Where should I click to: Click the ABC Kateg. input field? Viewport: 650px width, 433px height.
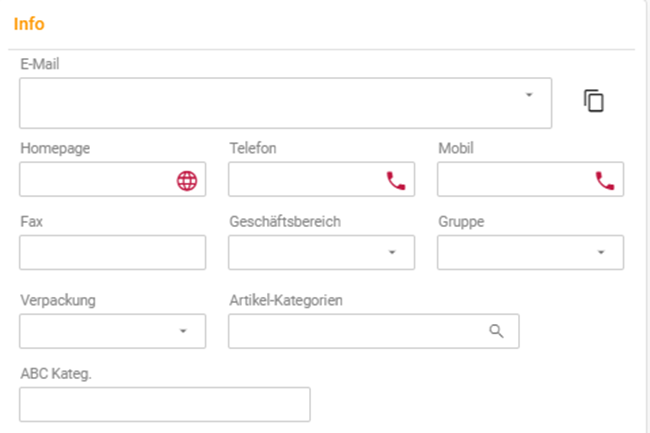[x=165, y=404]
